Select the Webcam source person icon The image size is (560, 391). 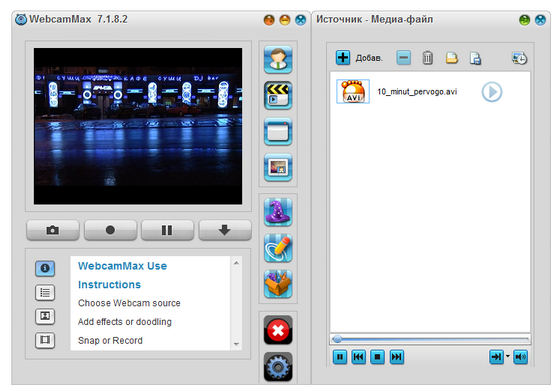(278, 60)
